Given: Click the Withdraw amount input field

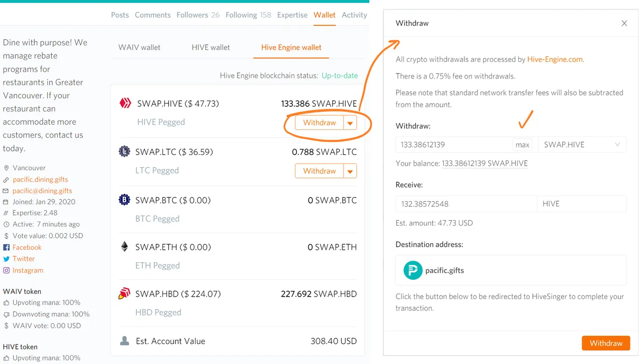Looking at the screenshot, I should pos(454,144).
